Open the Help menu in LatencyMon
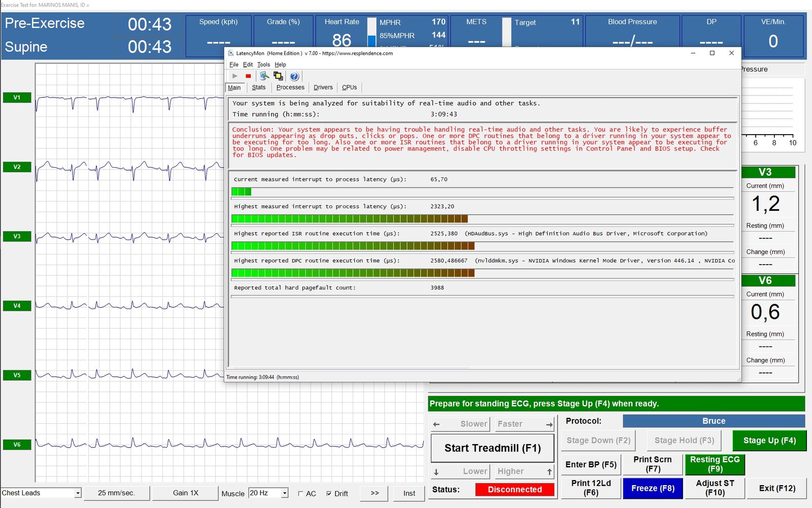The height and width of the screenshot is (508, 812). pos(280,65)
